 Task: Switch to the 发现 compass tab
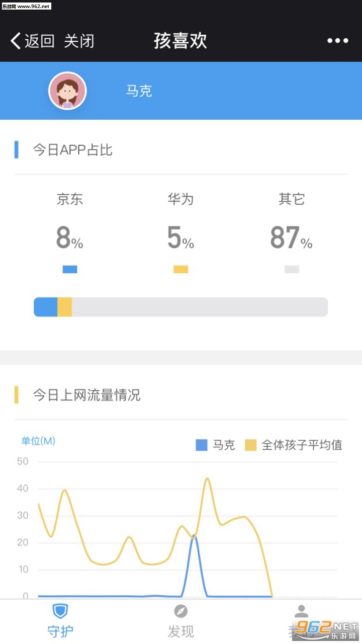[180, 620]
